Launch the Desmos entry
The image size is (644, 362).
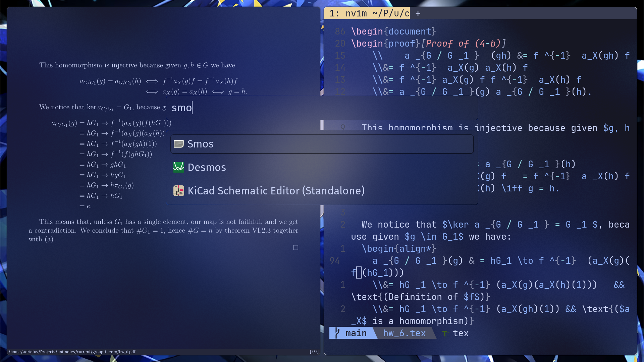coord(322,167)
